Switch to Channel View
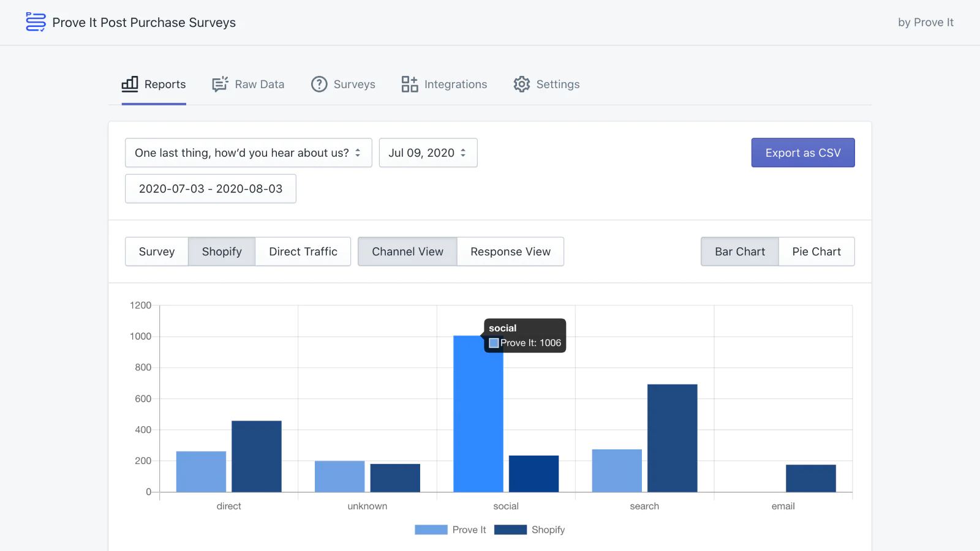Image resolution: width=980 pixels, height=551 pixels. (x=407, y=252)
